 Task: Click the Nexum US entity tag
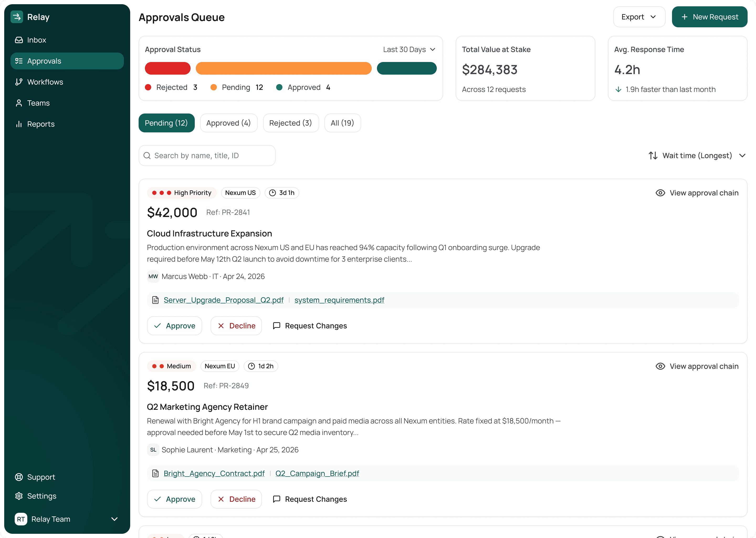pos(240,193)
